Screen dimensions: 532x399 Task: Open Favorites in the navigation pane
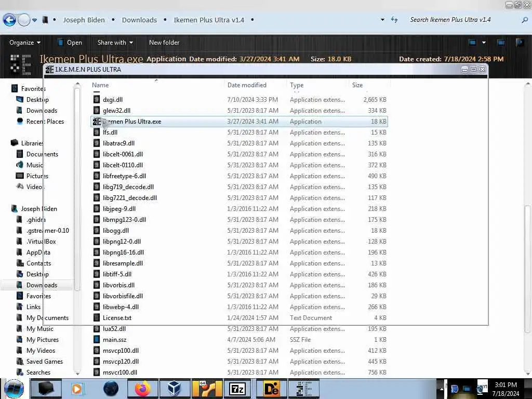(33, 88)
